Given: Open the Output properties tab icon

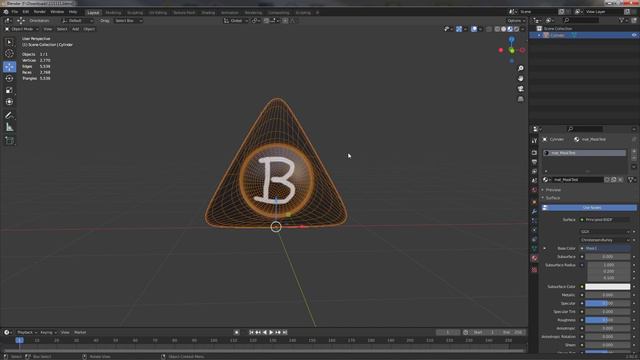Looking at the screenshot, I should (534, 162).
